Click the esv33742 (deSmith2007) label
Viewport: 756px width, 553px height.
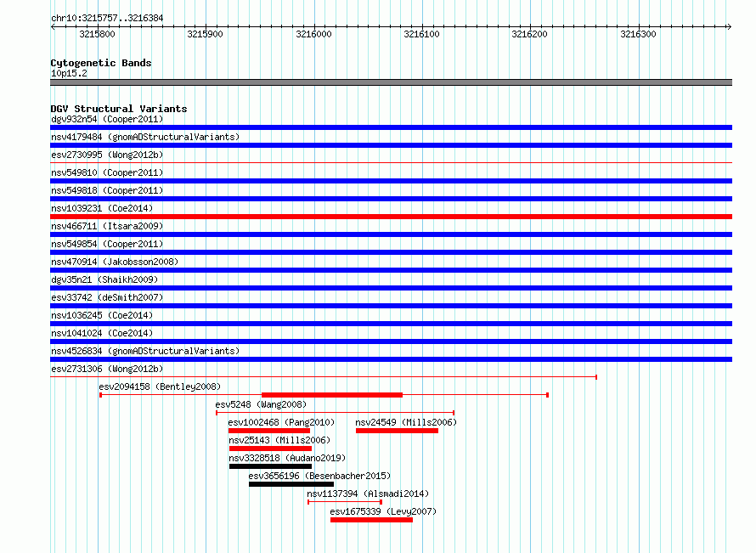(107, 297)
